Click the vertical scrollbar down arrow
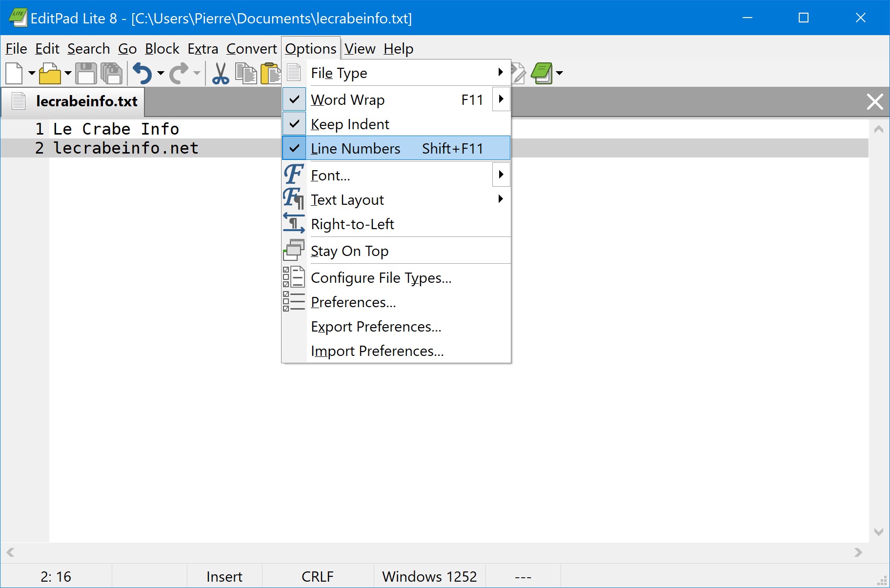Viewport: 890px width, 588px height. (879, 532)
